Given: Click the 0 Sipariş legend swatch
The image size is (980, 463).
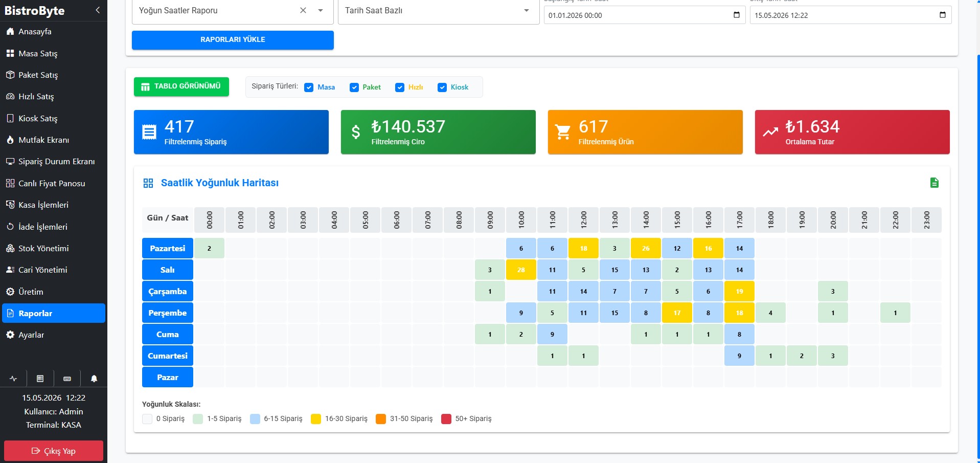Looking at the screenshot, I should click(x=147, y=418).
